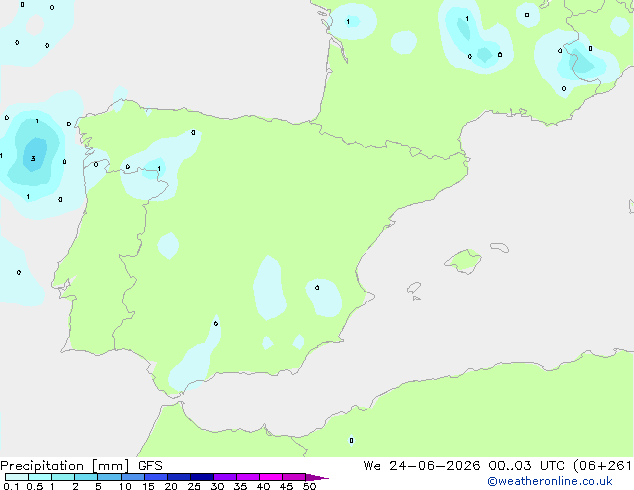Click the date text 'We 24-06-2026'
Screen dimensions: 634x490
pos(422,466)
